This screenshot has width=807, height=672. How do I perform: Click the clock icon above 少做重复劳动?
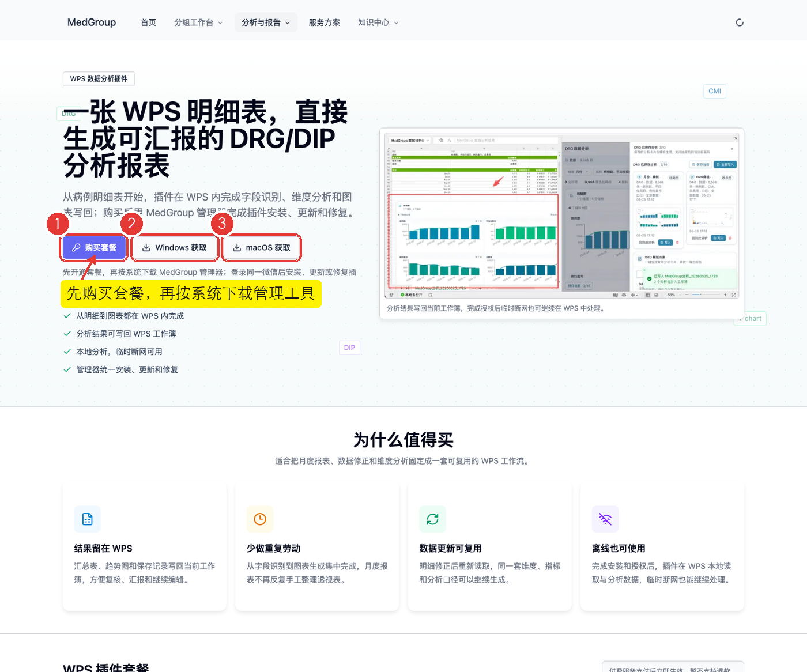pos(260,519)
